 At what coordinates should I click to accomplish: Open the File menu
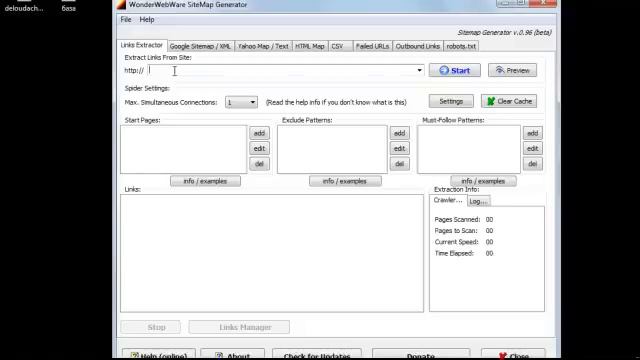pos(126,20)
